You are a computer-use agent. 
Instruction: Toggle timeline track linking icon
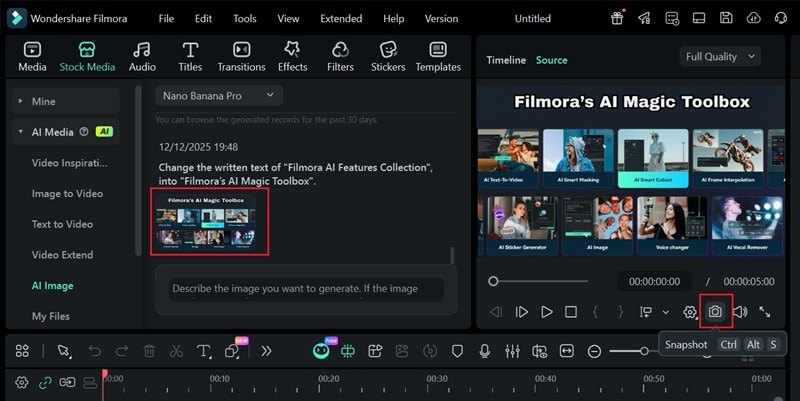45,382
